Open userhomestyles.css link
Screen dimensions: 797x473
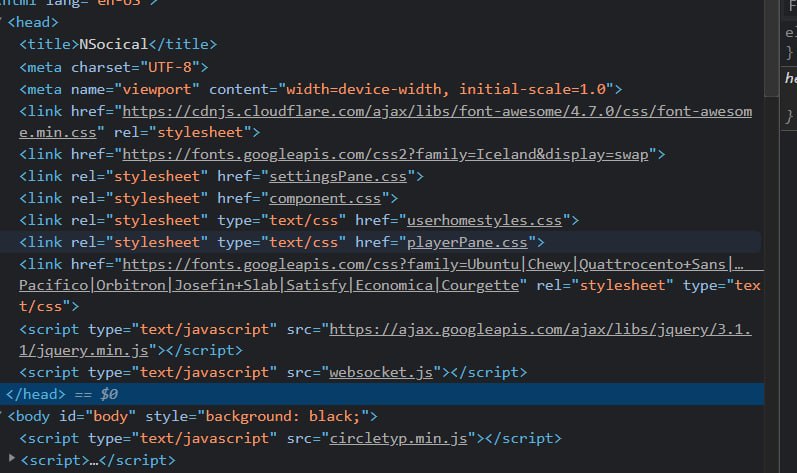pyautogui.click(x=484, y=220)
